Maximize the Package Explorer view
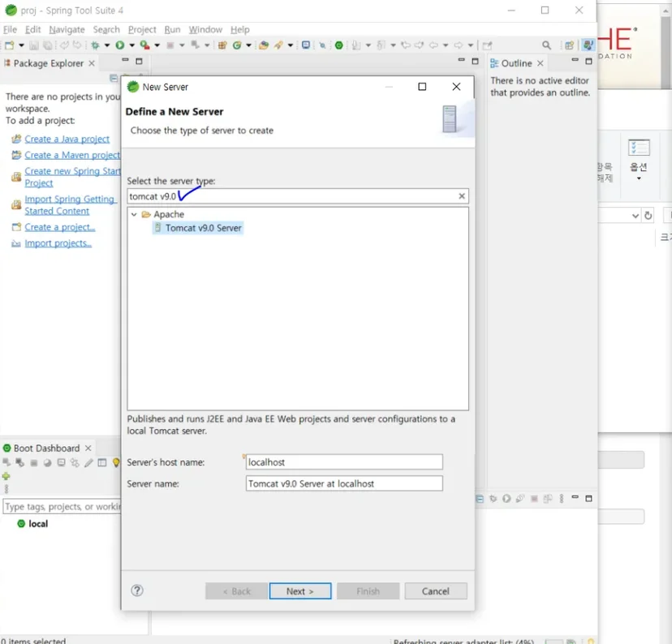The image size is (672, 644). 139,61
